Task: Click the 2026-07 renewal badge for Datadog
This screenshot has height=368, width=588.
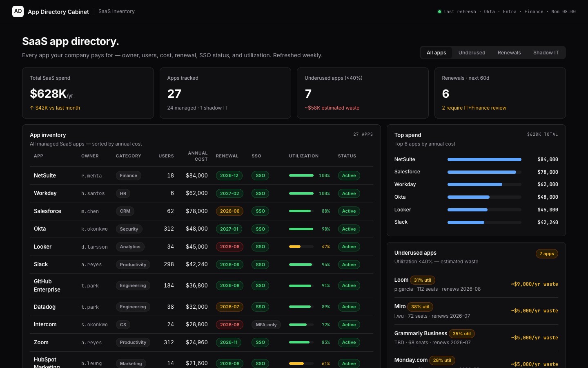Action: [229, 307]
